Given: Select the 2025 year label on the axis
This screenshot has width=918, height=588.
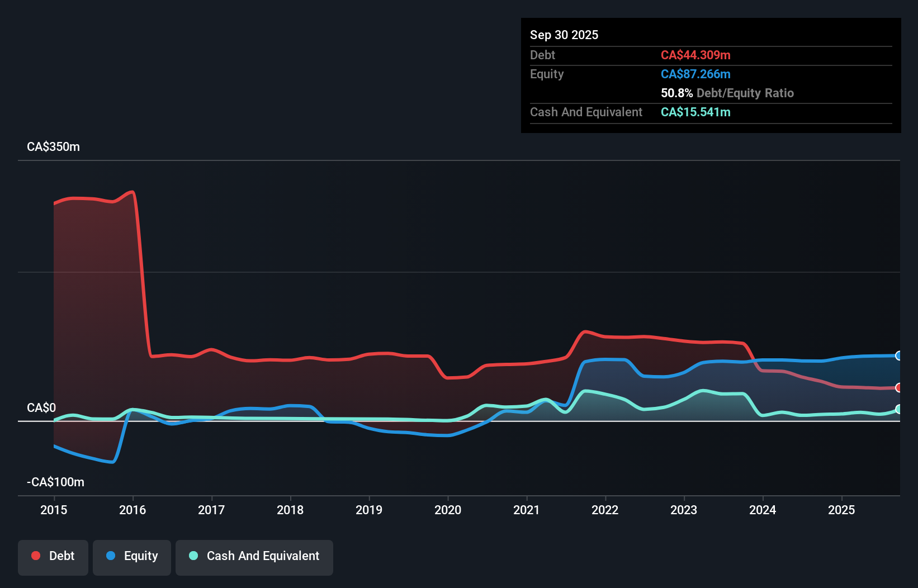Looking at the screenshot, I should [842, 510].
